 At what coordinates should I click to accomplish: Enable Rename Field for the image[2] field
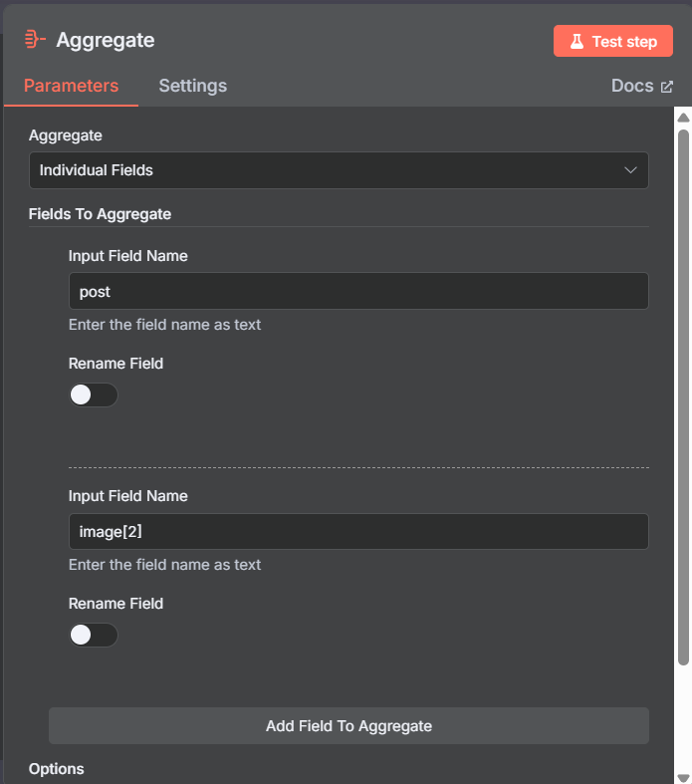94,635
